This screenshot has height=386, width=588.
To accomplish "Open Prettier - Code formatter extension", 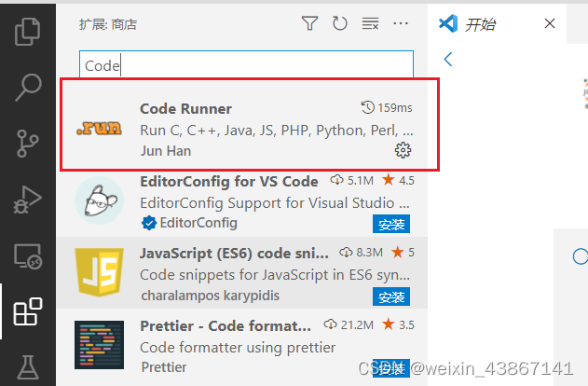I will click(242, 348).
